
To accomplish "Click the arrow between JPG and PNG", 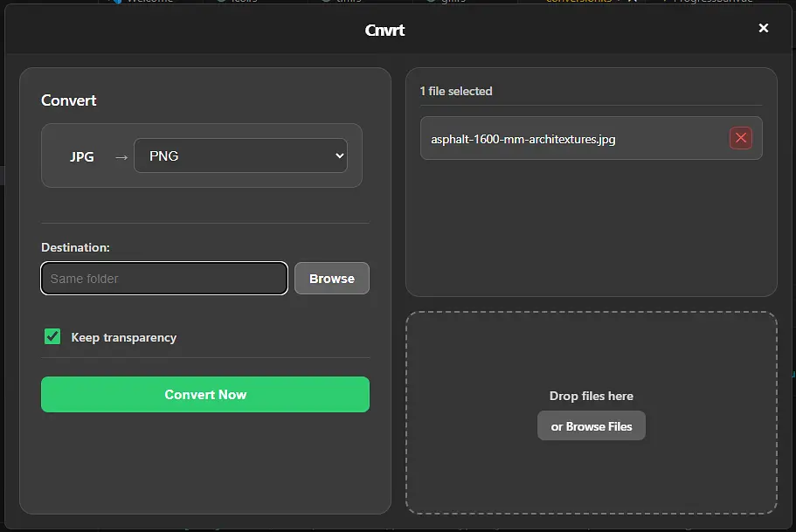I will (x=121, y=157).
